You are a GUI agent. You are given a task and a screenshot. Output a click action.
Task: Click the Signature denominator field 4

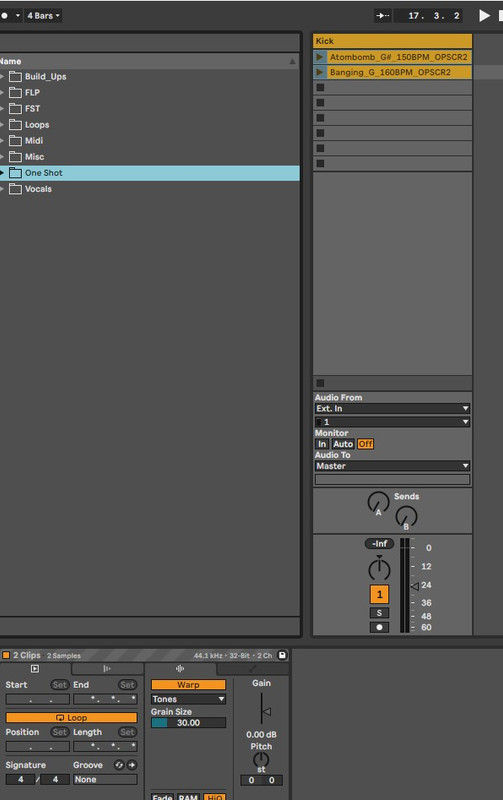click(x=55, y=780)
